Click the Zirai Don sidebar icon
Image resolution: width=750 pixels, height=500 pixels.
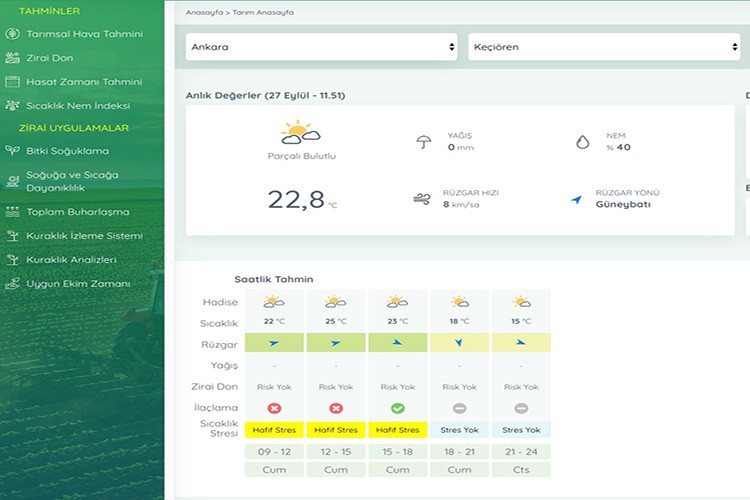[x=12, y=58]
